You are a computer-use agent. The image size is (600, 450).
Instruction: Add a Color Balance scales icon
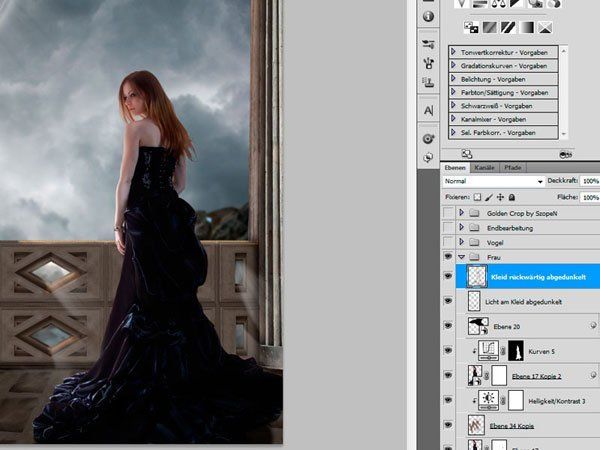click(498, 3)
